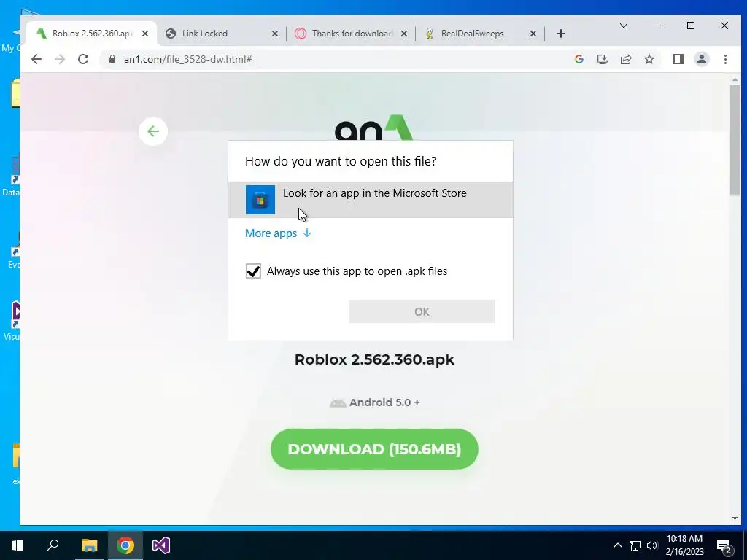Viewport: 747px width, 560px height.
Task: Click the browser forward arrow button
Action: tap(60, 59)
